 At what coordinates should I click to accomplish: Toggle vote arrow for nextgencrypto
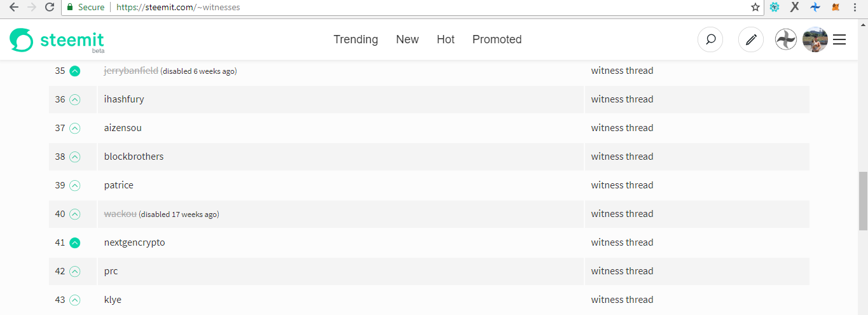pyautogui.click(x=74, y=243)
